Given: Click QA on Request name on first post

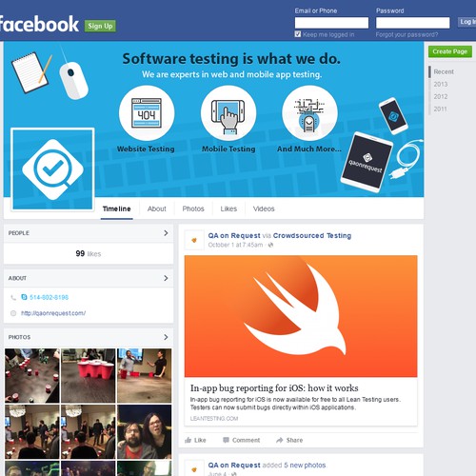Looking at the screenshot, I should pyautogui.click(x=234, y=235).
